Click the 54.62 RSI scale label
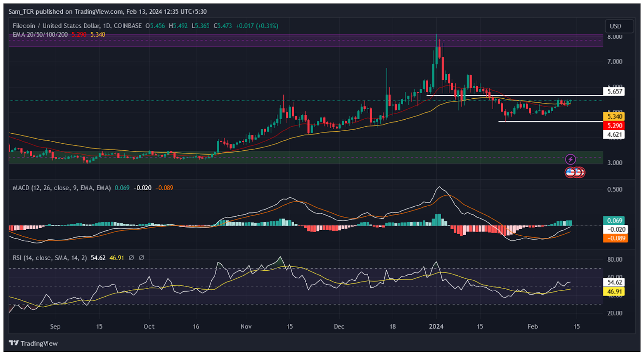This screenshot has height=355, width=644. pos(614,282)
